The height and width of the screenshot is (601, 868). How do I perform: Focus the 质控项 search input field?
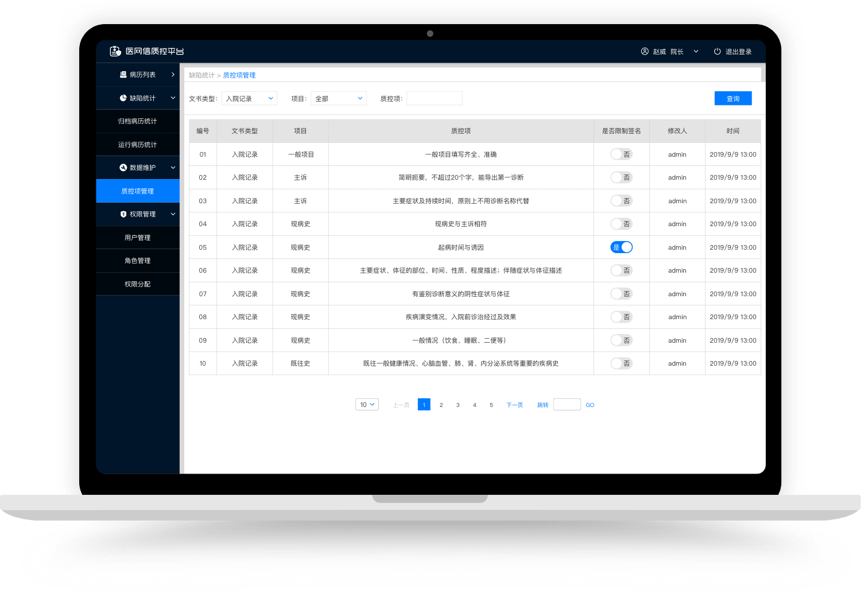coord(435,99)
